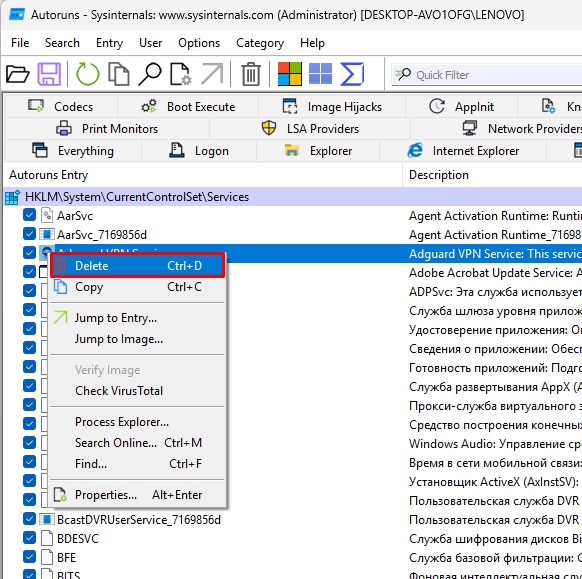Select Jump to Image... in context menu
The image size is (582, 579).
coord(138,339)
